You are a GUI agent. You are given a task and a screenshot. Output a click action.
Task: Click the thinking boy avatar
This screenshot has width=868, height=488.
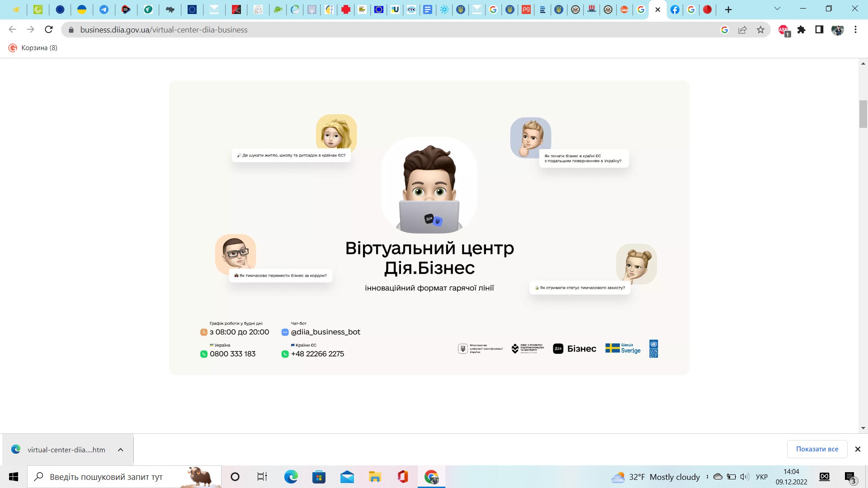(x=530, y=137)
